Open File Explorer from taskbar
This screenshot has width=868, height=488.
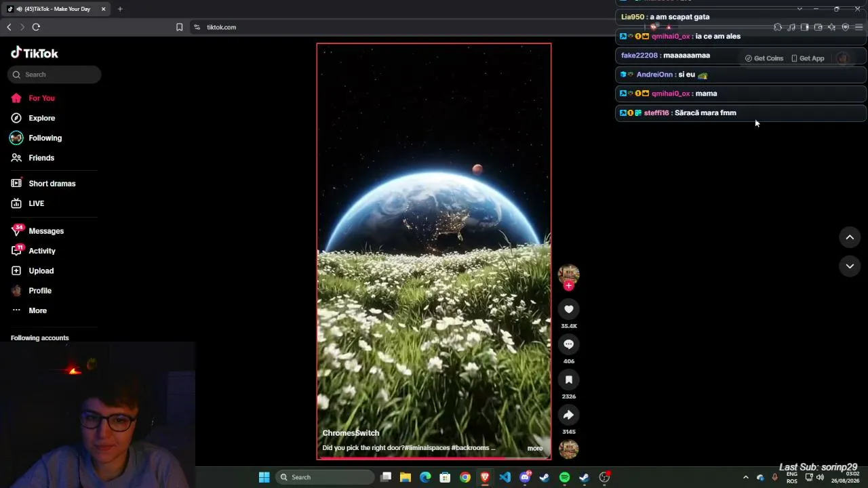pos(406,477)
